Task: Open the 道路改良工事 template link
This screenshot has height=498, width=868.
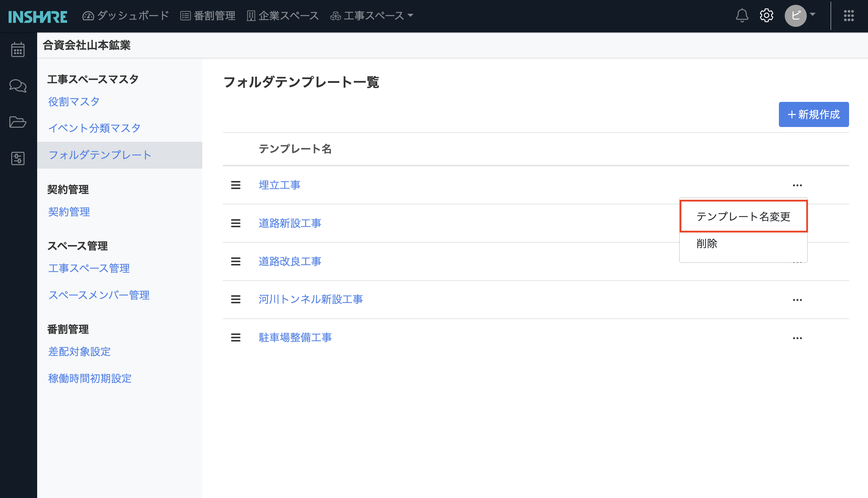Action: (290, 262)
